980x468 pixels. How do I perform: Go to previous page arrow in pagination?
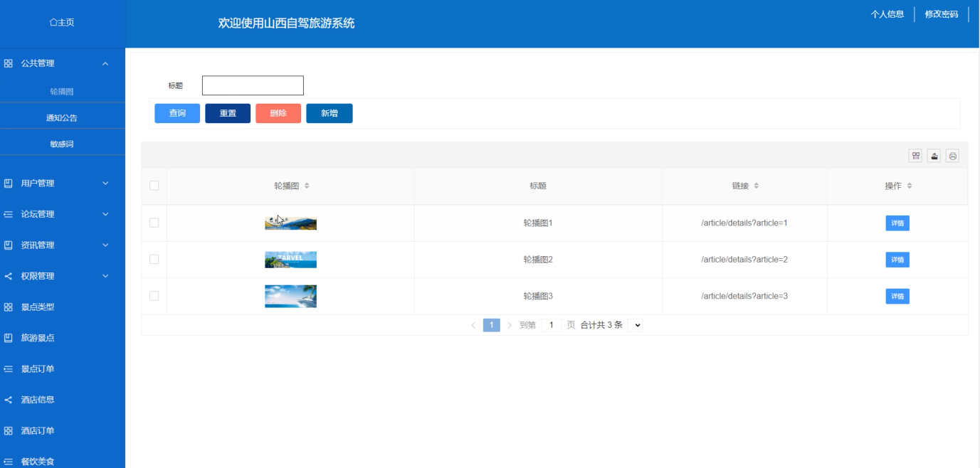click(x=474, y=325)
